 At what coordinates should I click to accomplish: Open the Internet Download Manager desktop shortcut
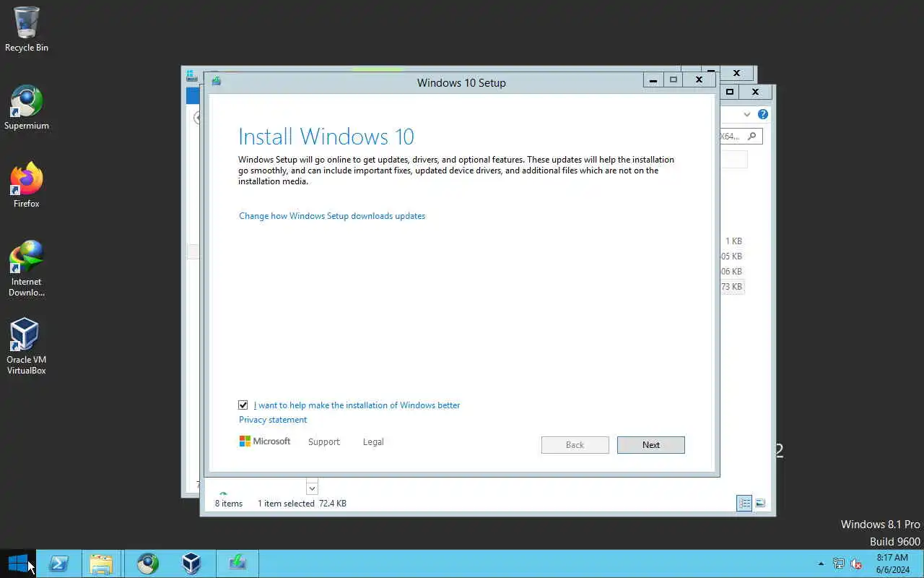[x=27, y=269]
